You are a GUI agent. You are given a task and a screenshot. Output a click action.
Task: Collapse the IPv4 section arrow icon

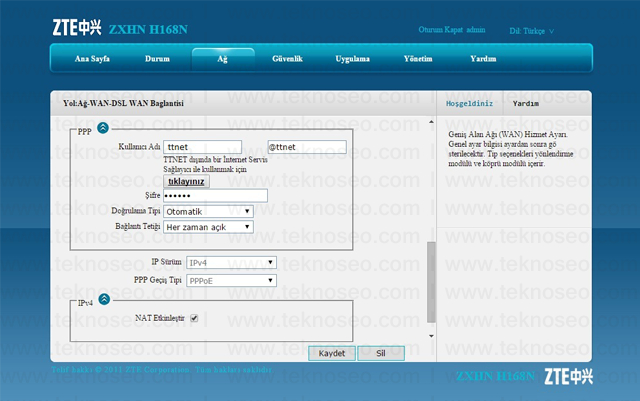pos(104,299)
